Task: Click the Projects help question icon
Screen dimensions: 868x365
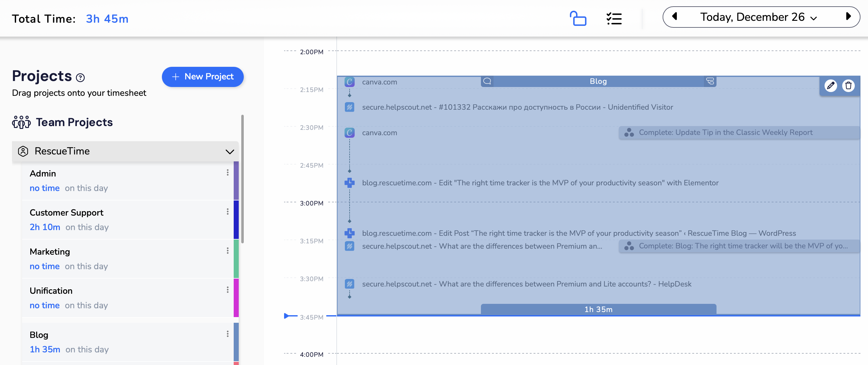Action: pos(80,78)
